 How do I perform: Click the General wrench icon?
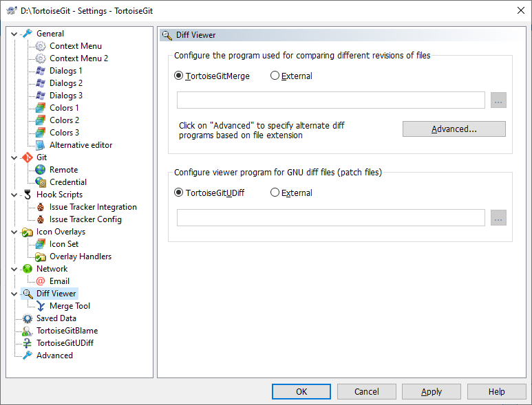[27, 34]
